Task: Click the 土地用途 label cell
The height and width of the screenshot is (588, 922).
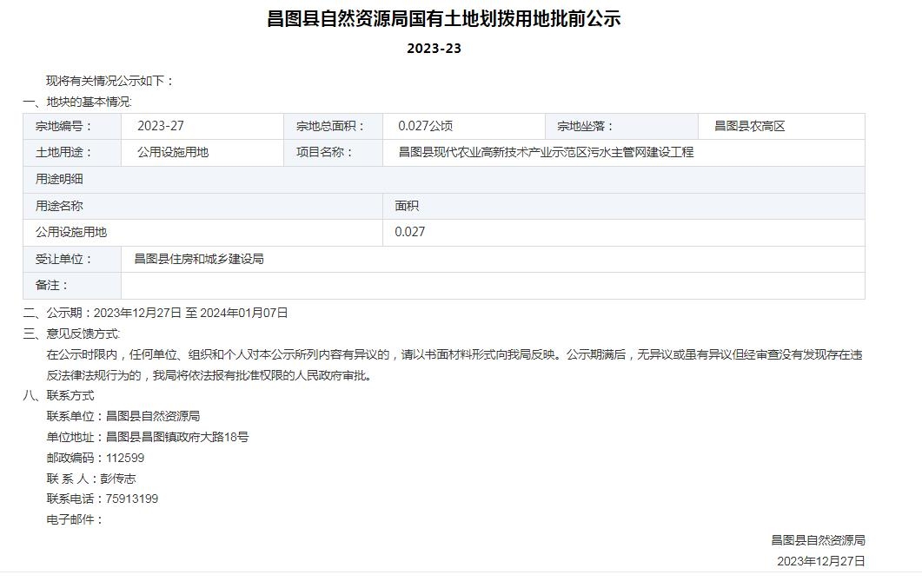Action: (72, 153)
